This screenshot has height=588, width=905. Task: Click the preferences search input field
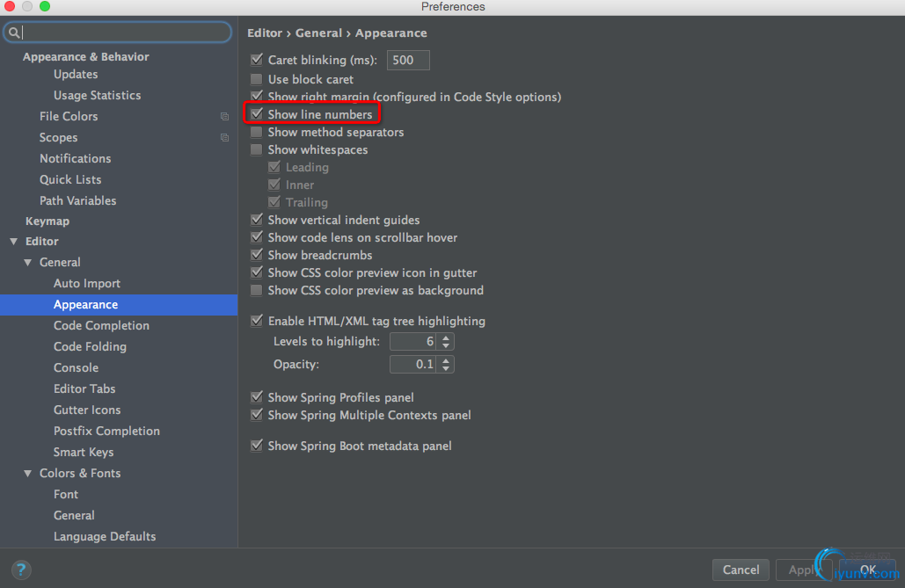pyautogui.click(x=118, y=33)
